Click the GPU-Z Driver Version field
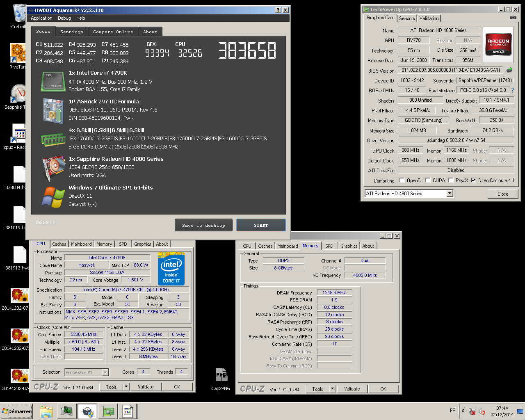525x420 pixels. pyautogui.click(x=456, y=140)
